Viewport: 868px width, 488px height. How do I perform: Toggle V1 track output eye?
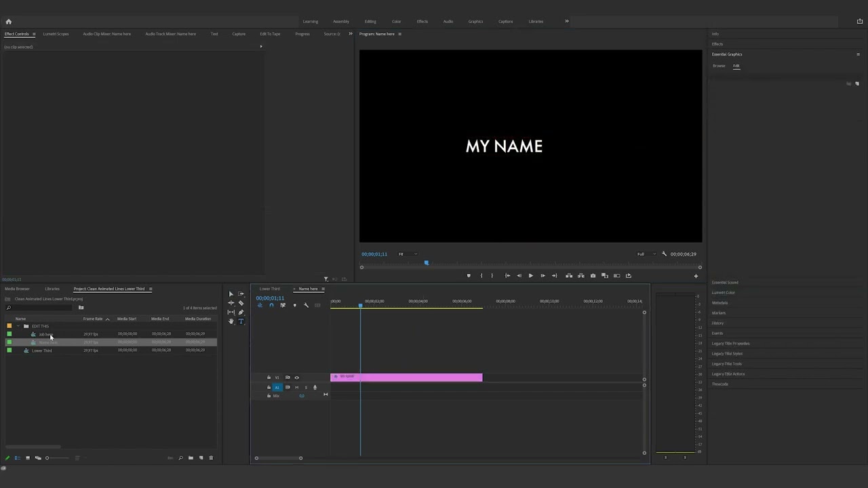(x=296, y=378)
